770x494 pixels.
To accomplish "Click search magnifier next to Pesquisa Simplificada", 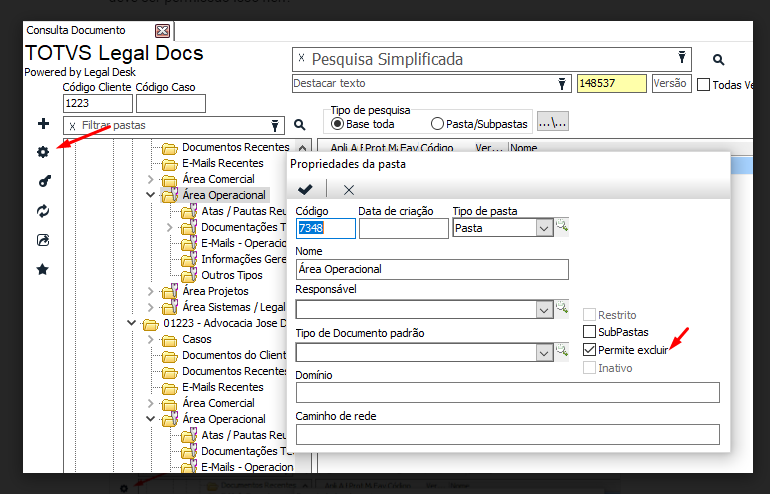I will (718, 59).
